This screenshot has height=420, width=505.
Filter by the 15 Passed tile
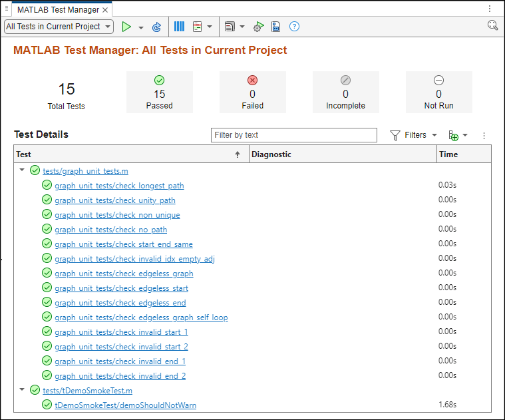(160, 92)
